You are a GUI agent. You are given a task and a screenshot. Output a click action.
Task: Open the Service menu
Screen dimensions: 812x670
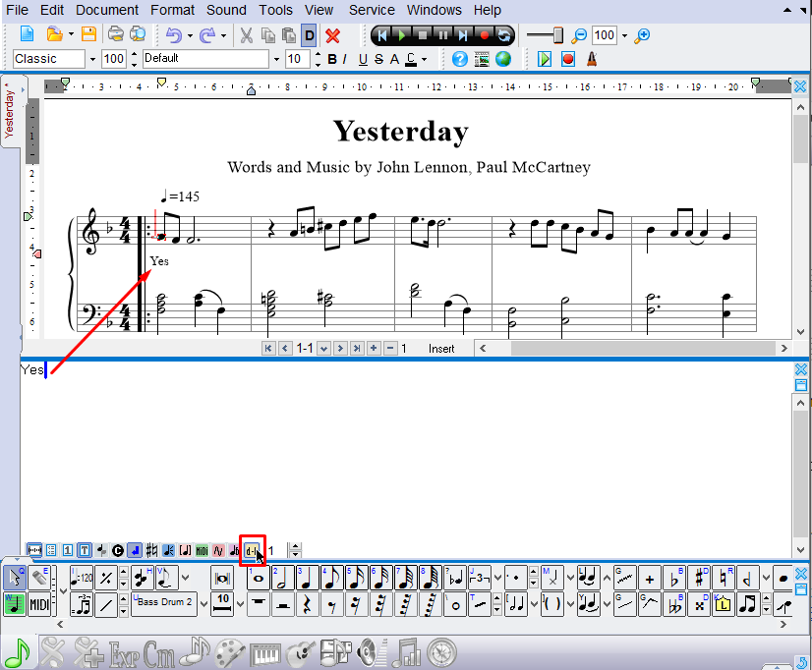372,10
